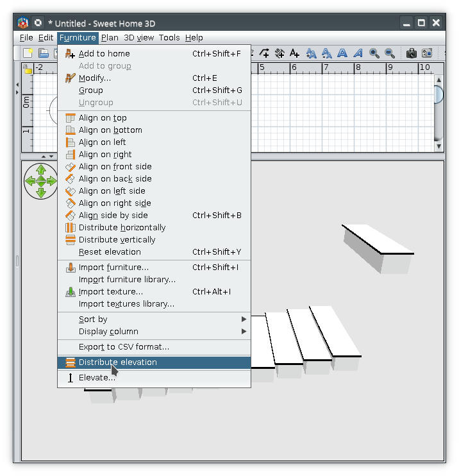Click Decrease text size icon
459x476 pixels.
326,53
